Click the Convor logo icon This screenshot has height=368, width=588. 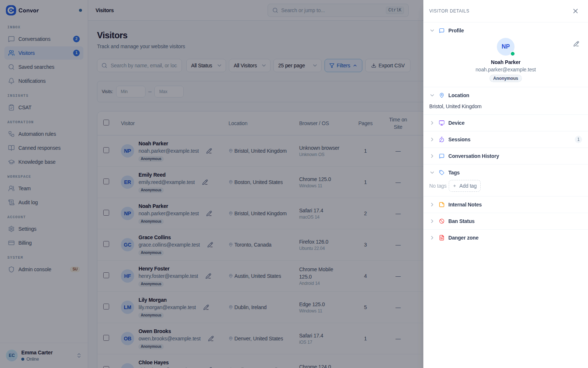pos(11,10)
